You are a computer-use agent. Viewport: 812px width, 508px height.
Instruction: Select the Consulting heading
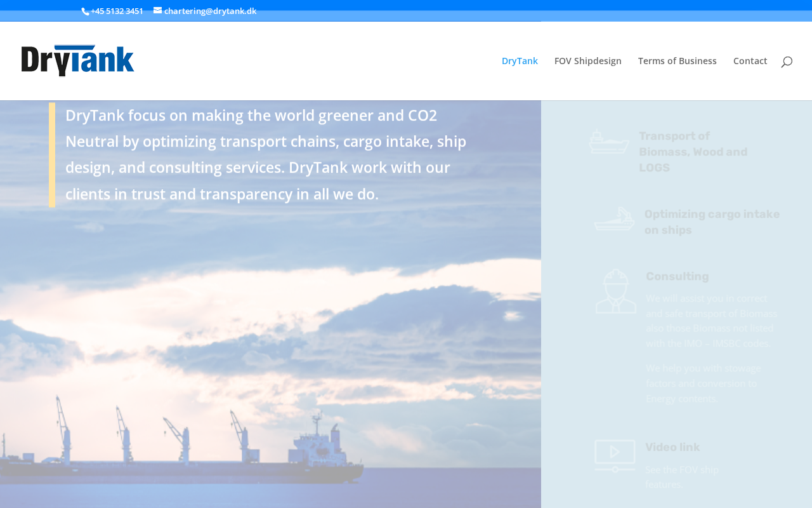pyautogui.click(x=677, y=277)
